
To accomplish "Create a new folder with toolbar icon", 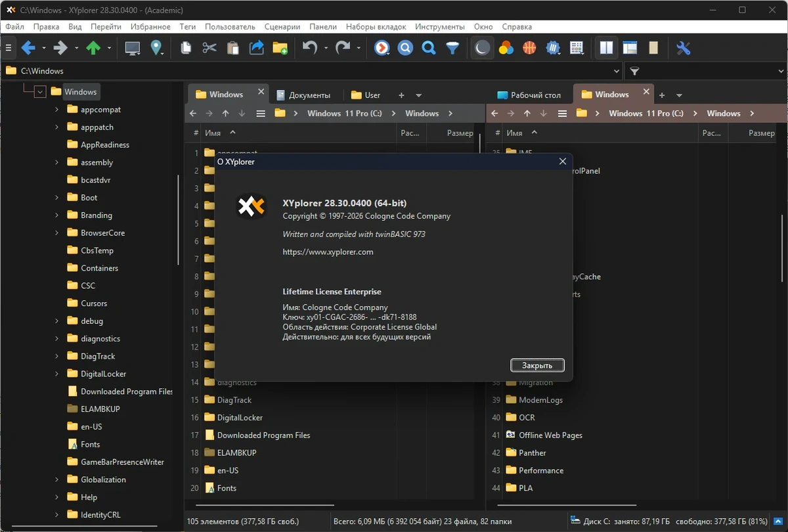I will click(280, 48).
